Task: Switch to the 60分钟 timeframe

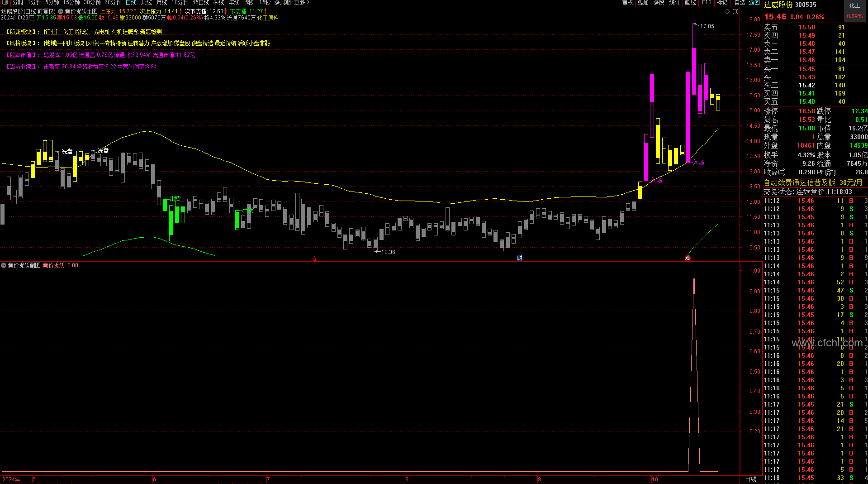Action: [113, 3]
